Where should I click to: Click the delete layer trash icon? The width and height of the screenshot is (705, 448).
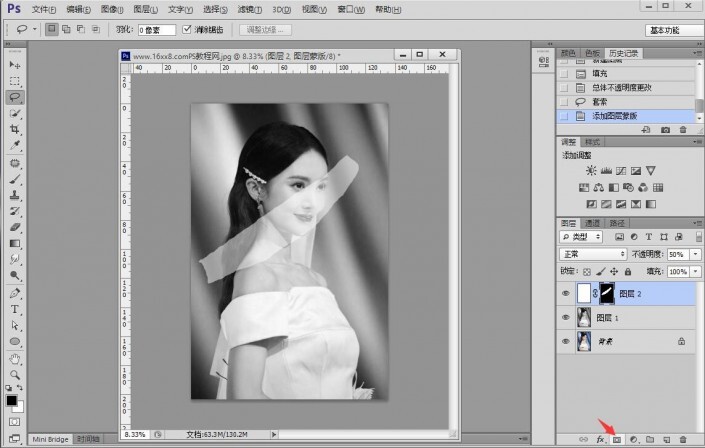click(682, 439)
